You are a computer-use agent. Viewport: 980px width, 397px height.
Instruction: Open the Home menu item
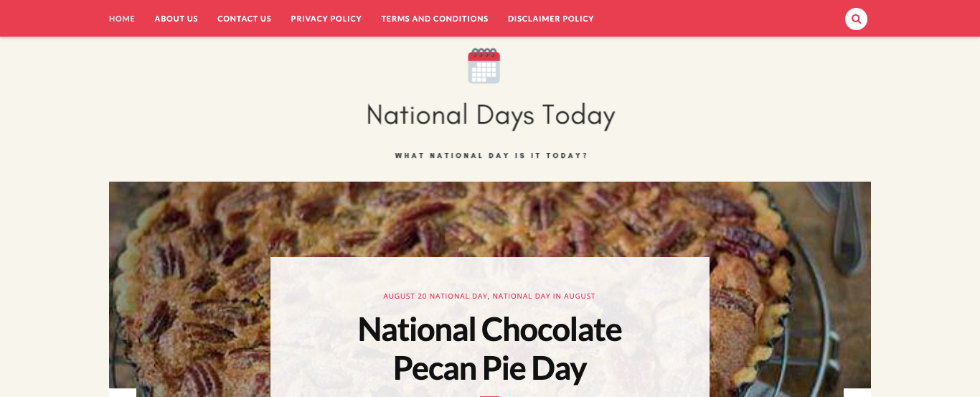(122, 19)
